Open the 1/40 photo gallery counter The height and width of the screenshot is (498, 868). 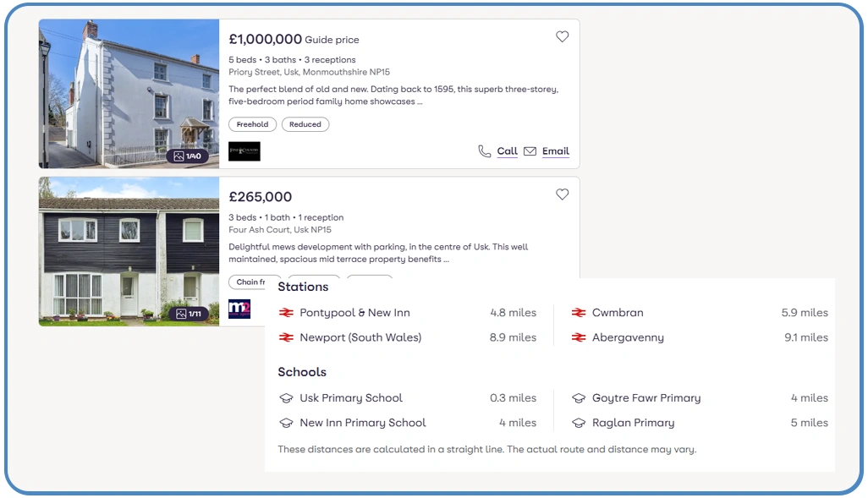[x=187, y=156]
